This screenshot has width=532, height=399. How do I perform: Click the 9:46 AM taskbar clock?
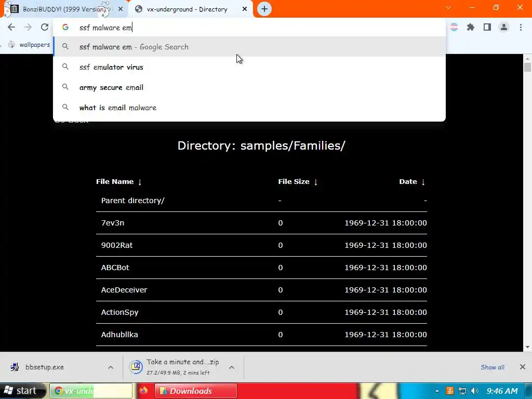pos(502,391)
